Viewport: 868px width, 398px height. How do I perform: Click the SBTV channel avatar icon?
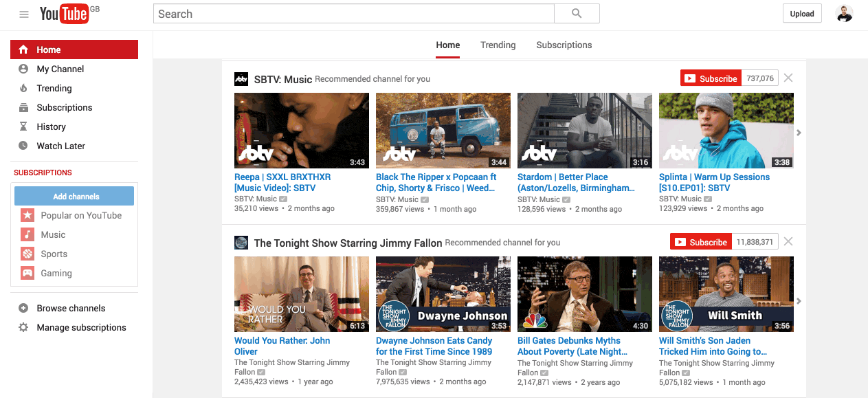coord(241,78)
